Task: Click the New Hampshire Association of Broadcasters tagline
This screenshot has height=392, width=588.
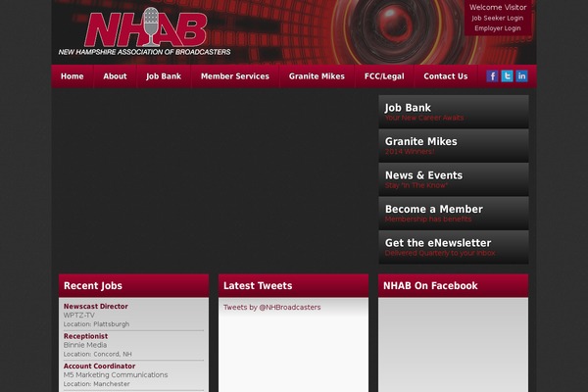Action: click(x=144, y=52)
